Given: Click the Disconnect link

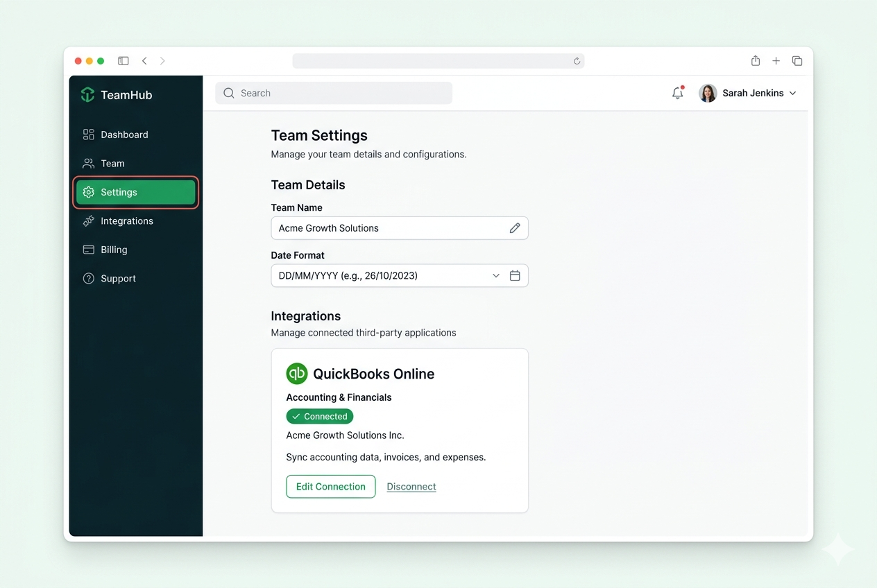Looking at the screenshot, I should pyautogui.click(x=411, y=487).
